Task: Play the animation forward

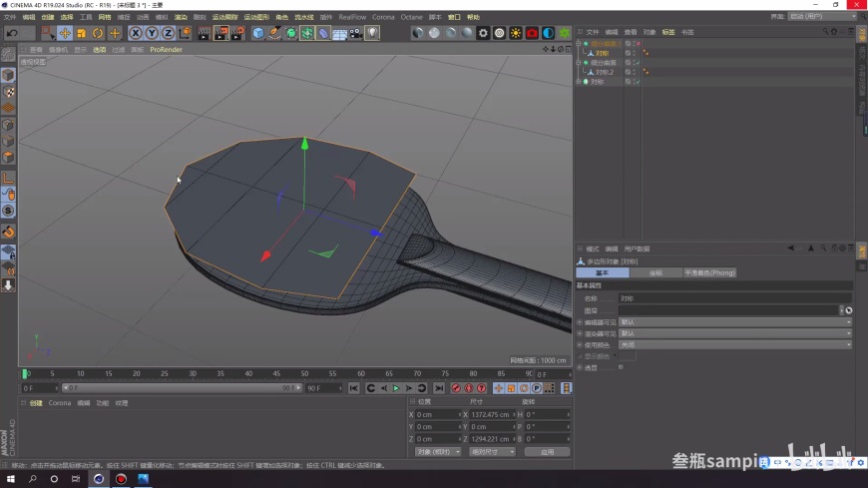Action: [396, 388]
